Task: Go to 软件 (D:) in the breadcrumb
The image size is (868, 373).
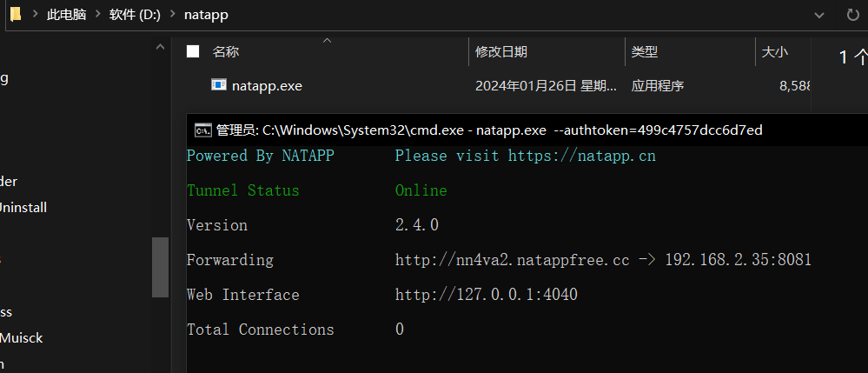Action: tap(135, 15)
